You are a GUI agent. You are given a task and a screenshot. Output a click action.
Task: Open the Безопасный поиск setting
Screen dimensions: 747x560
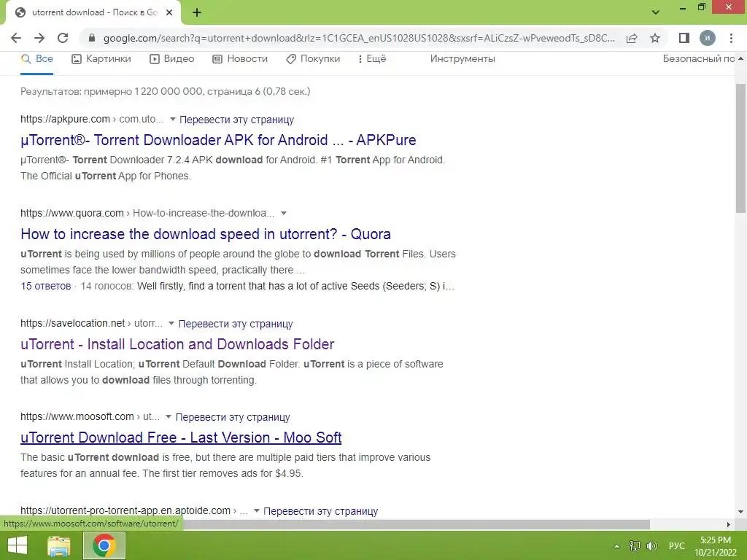[x=698, y=59]
